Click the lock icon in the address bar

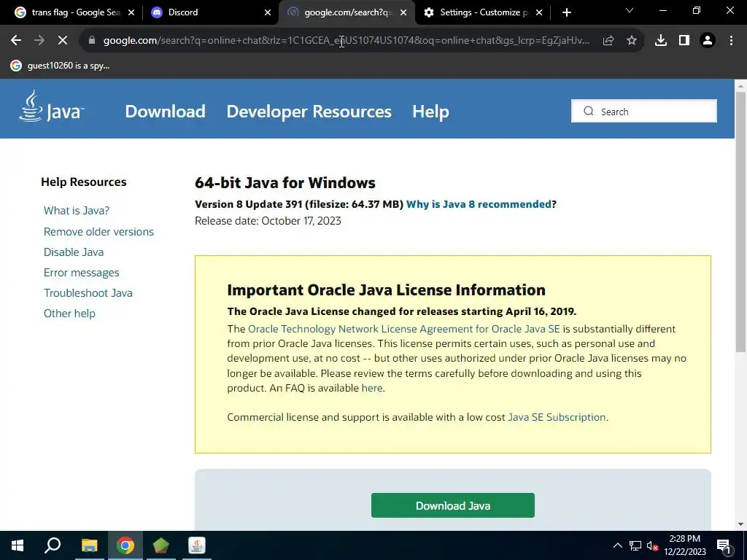91,41
